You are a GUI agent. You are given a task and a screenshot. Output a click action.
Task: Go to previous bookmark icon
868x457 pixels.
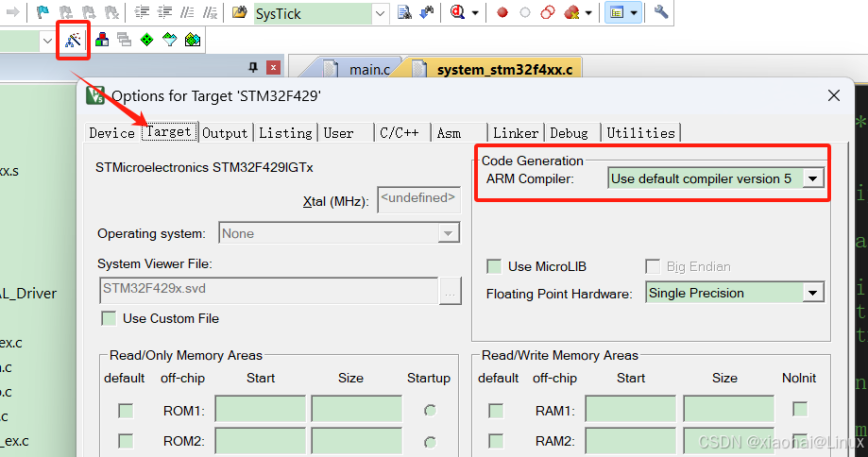(65, 12)
